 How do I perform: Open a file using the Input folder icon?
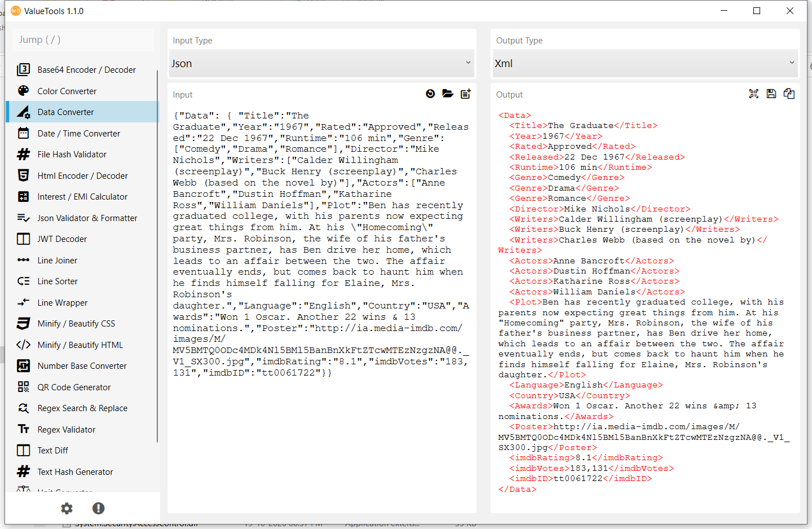point(448,94)
